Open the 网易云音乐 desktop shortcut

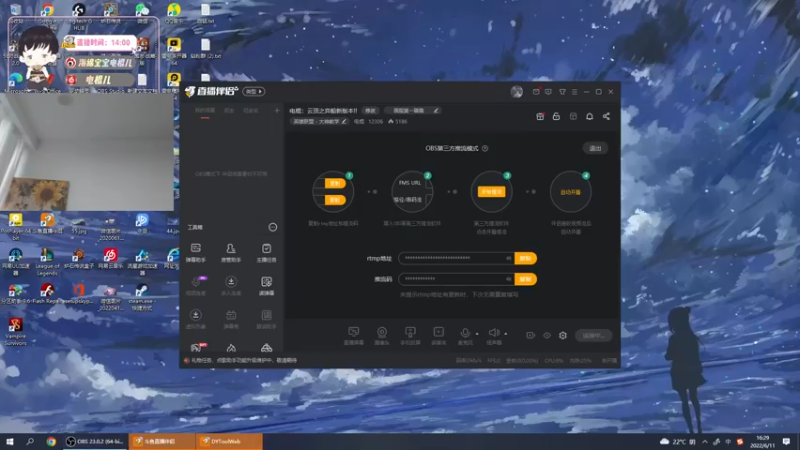[x=111, y=258]
